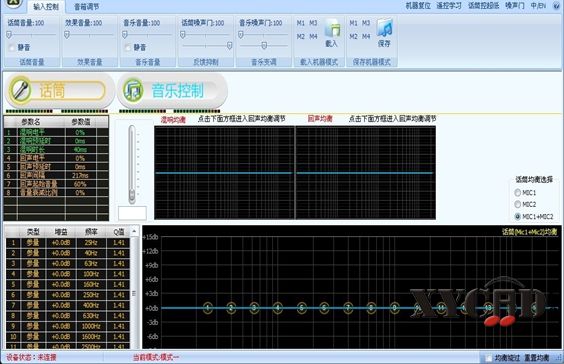The height and width of the screenshot is (364, 564).
Task: Click the 音乐变调 pitch slider
Action: tap(264, 46)
